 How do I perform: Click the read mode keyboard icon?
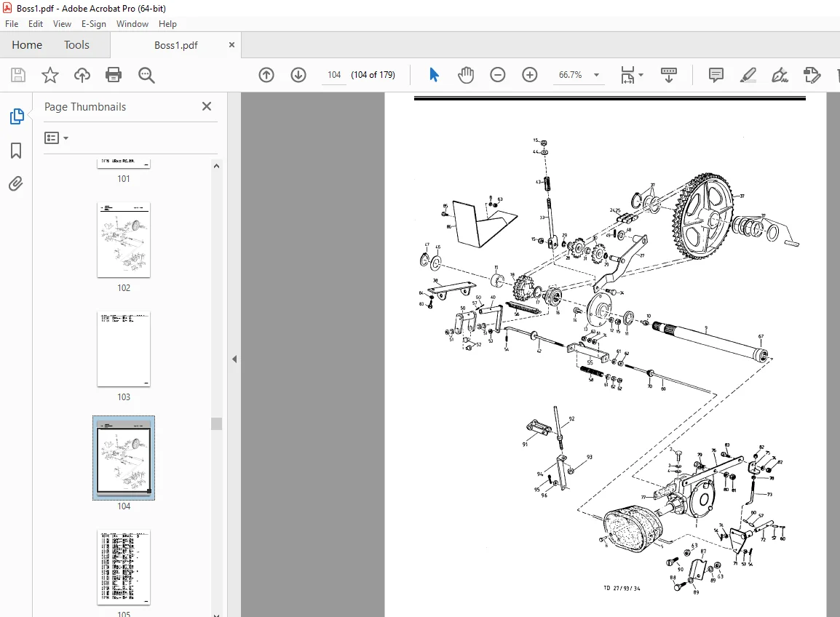668,75
